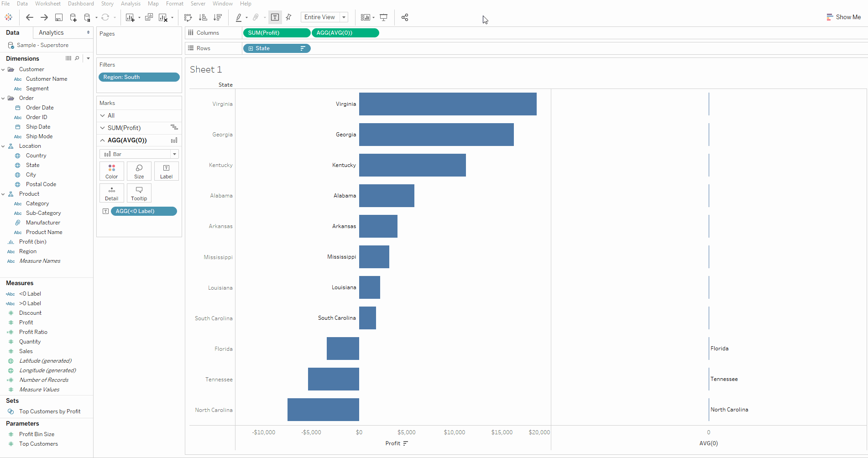Image resolution: width=868 pixels, height=458 pixels.
Task: Open the Help menu
Action: (x=246, y=4)
